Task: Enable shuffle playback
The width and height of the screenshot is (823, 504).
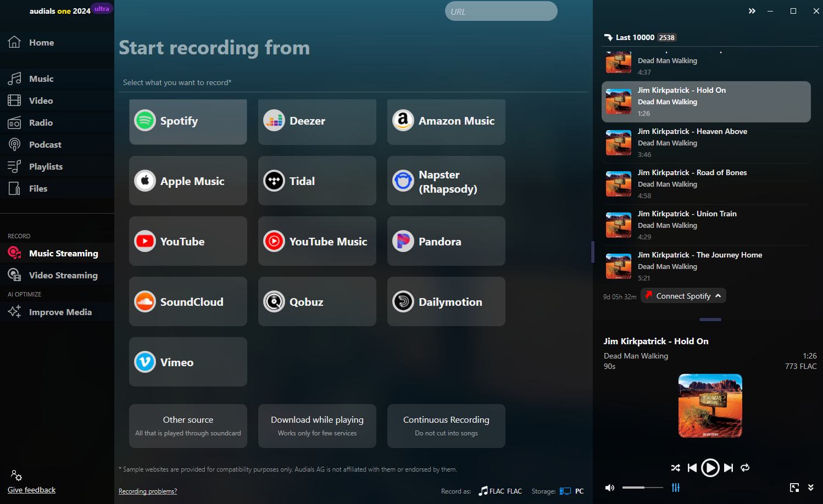Action: pos(675,468)
